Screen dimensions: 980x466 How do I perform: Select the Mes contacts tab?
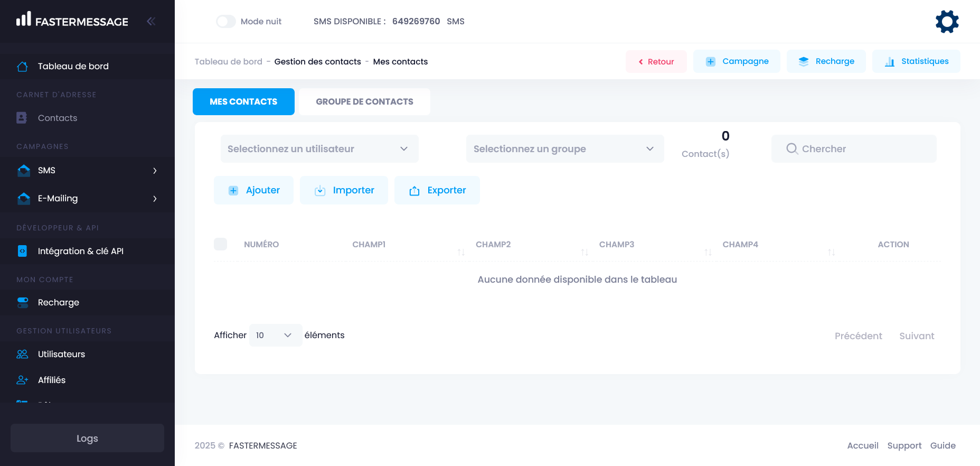(x=243, y=101)
